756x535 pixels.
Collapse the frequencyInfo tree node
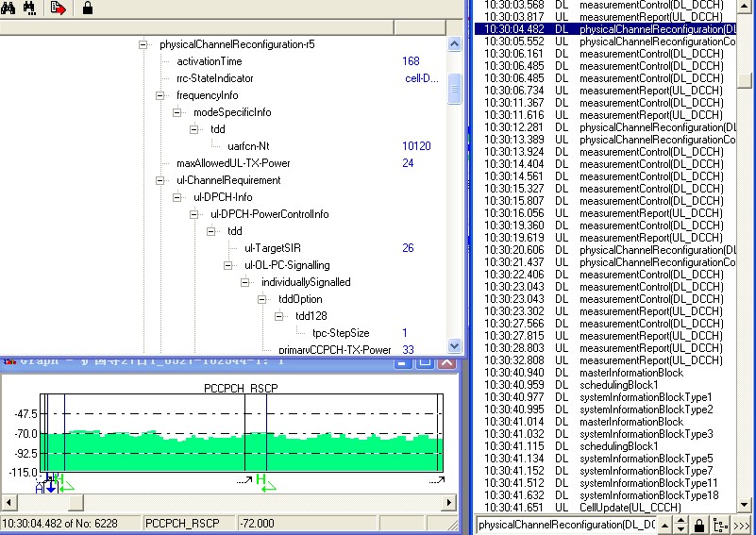click(160, 95)
